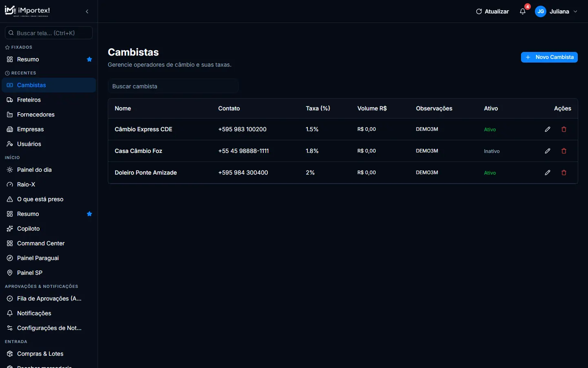
Task: Delete the Doleiro Ponte Amizade cambista
Action: [x=564, y=173]
